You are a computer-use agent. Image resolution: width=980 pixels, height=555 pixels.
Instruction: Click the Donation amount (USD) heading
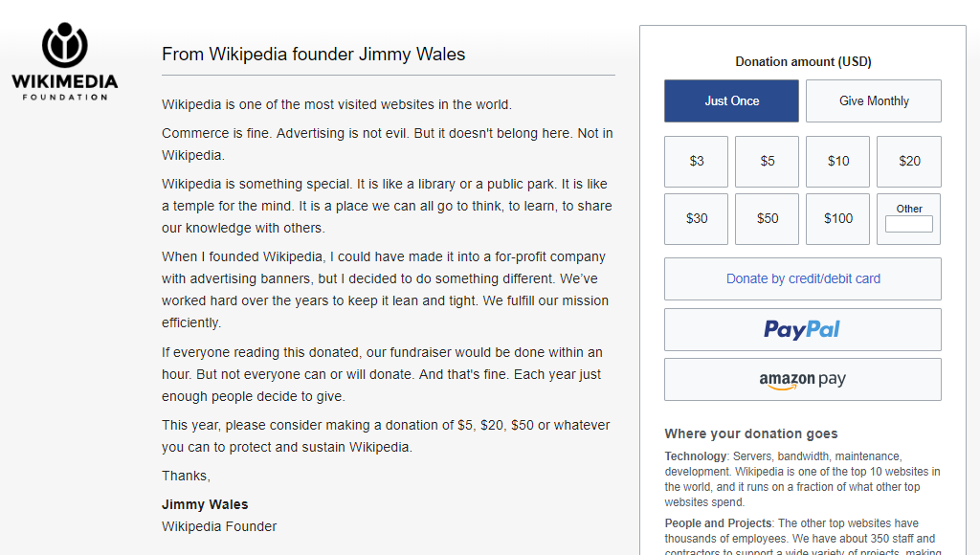click(802, 61)
